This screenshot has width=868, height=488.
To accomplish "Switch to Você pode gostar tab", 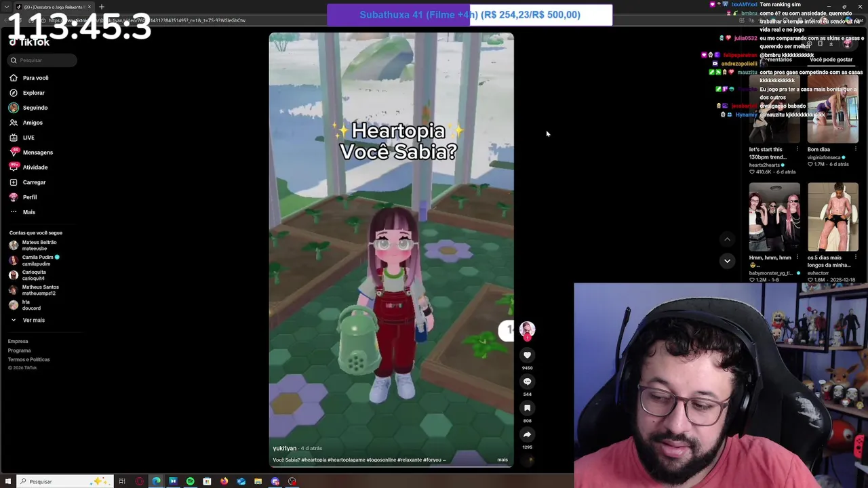I will pos(831,60).
